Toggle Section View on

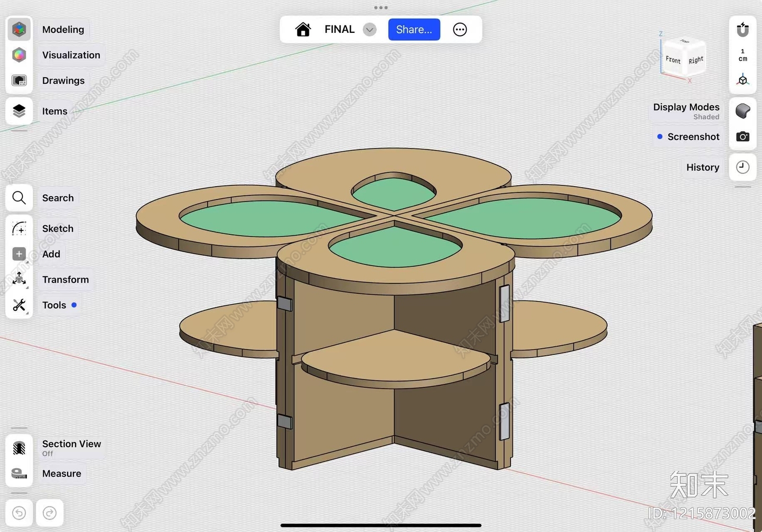[x=19, y=448]
